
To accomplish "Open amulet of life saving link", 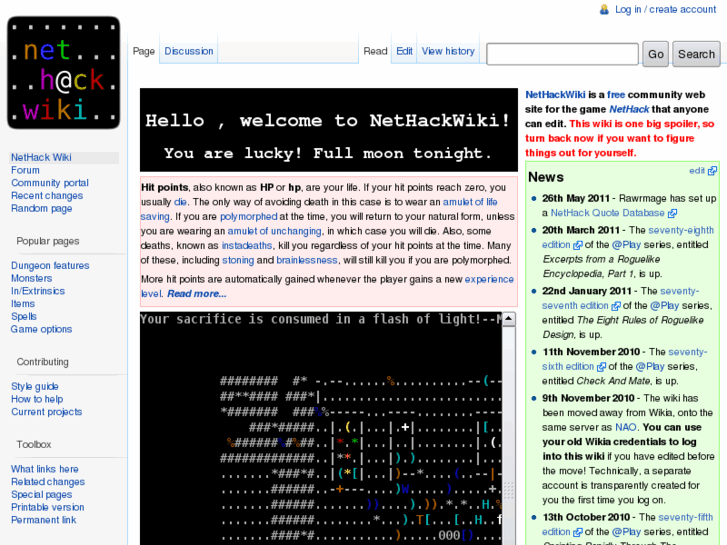I will point(470,202).
